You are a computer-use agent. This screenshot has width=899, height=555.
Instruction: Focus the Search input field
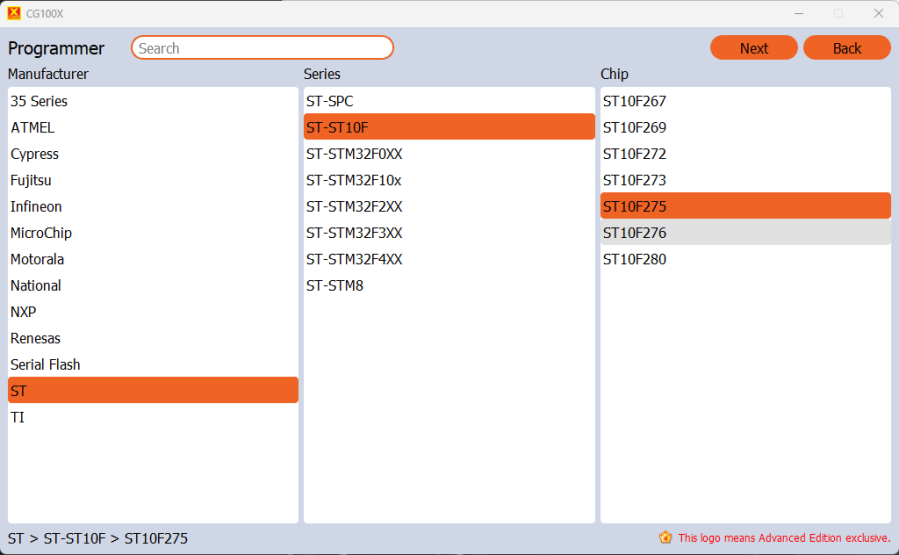pyautogui.click(x=262, y=48)
